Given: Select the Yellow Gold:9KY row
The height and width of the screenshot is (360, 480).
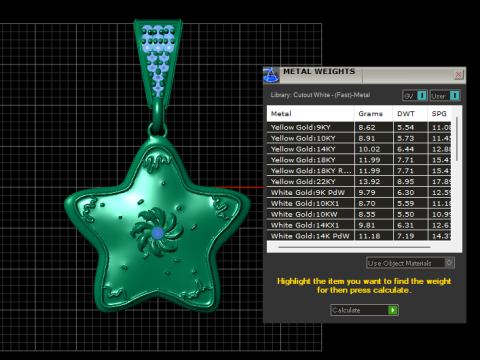Looking at the screenshot, I should coord(359,127).
